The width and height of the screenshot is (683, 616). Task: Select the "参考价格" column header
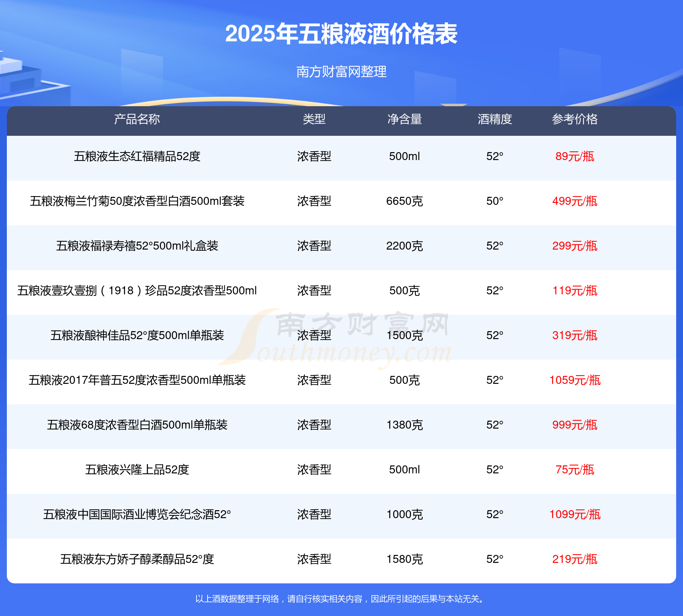pyautogui.click(x=575, y=119)
